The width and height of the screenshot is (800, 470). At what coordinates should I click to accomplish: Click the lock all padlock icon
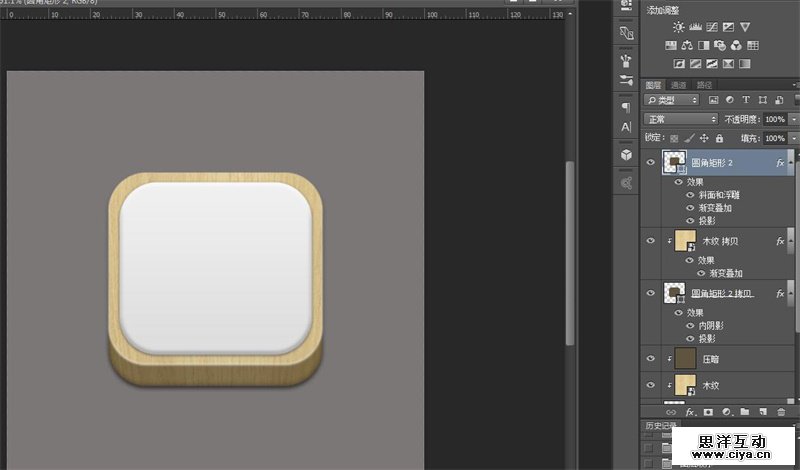point(720,137)
